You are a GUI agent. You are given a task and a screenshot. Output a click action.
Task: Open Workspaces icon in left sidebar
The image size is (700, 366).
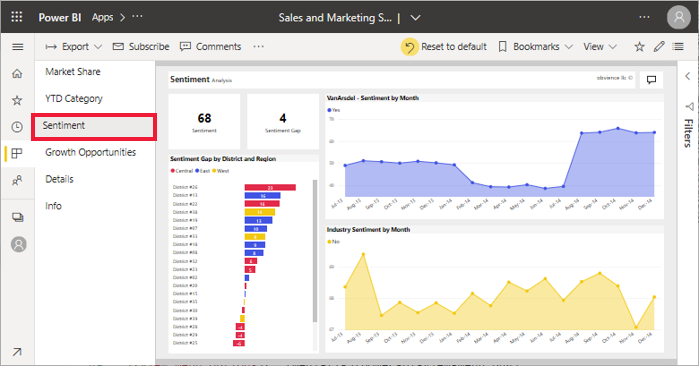[x=17, y=217]
